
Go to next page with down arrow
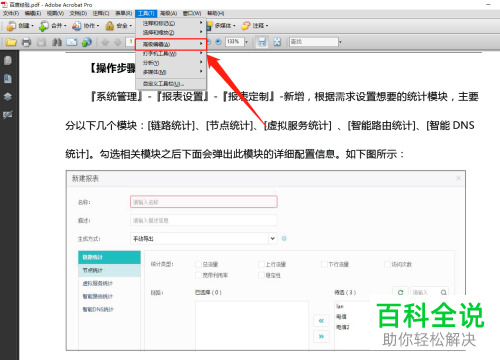pos(118,42)
